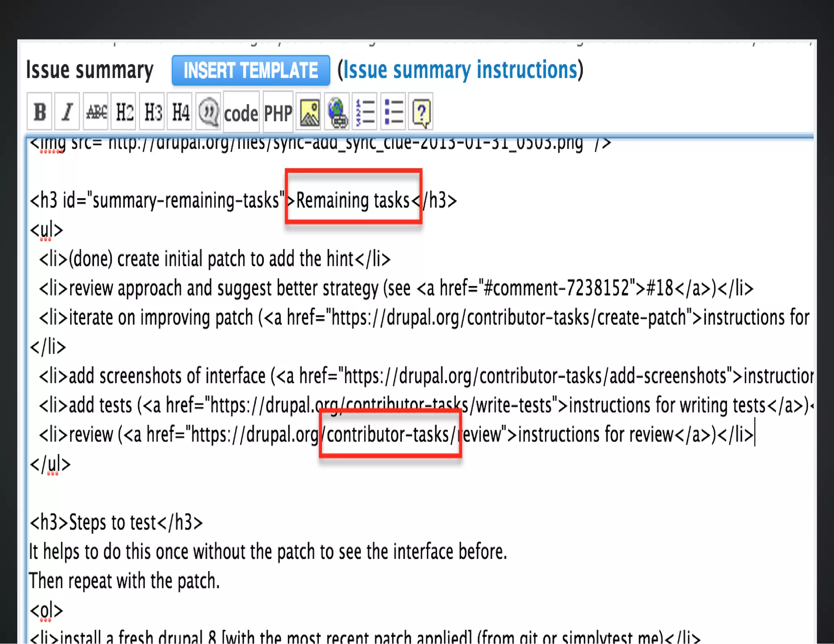Click the strikethrough ABC button
Screen dimensions: 834x644
(x=96, y=112)
